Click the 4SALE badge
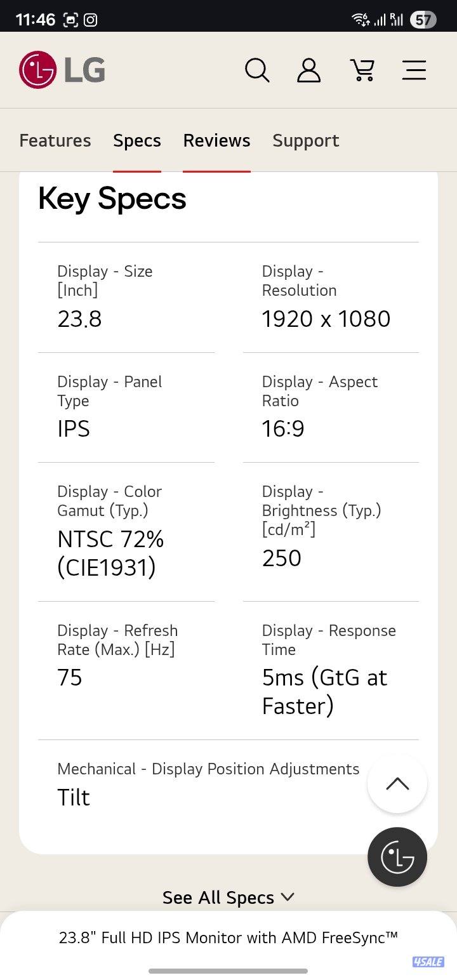Viewport: 457px width, 980px height. tap(428, 962)
